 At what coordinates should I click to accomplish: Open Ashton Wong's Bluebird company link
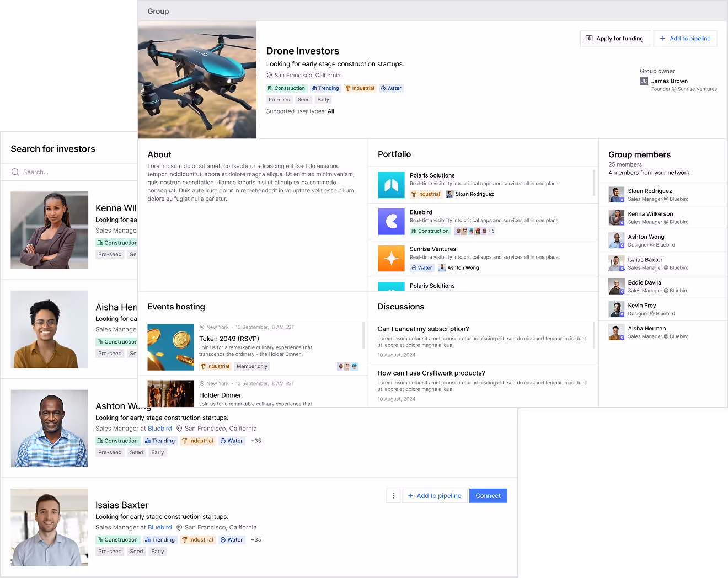(160, 429)
